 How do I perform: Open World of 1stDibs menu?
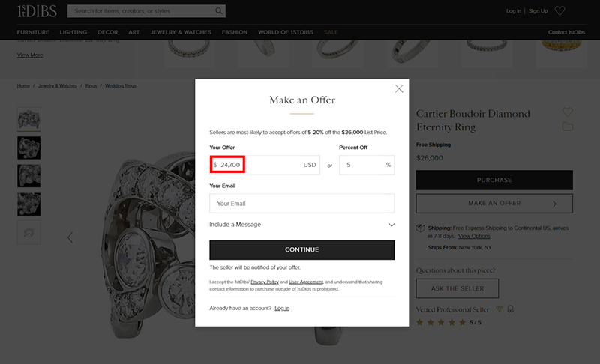pyautogui.click(x=286, y=32)
